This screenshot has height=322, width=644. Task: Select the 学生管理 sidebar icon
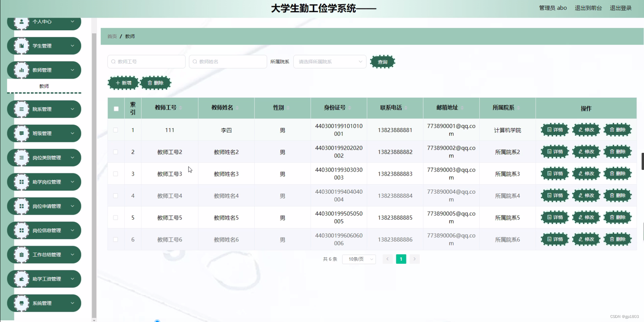(x=22, y=46)
